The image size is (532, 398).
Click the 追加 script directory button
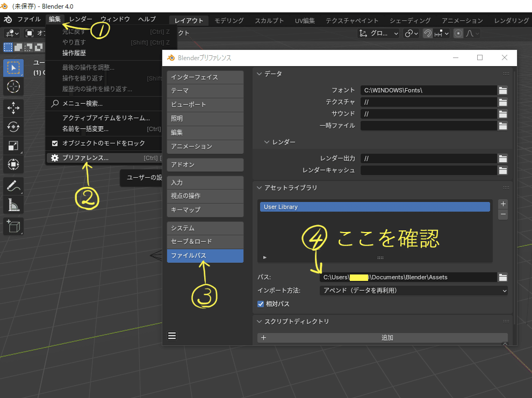point(383,338)
